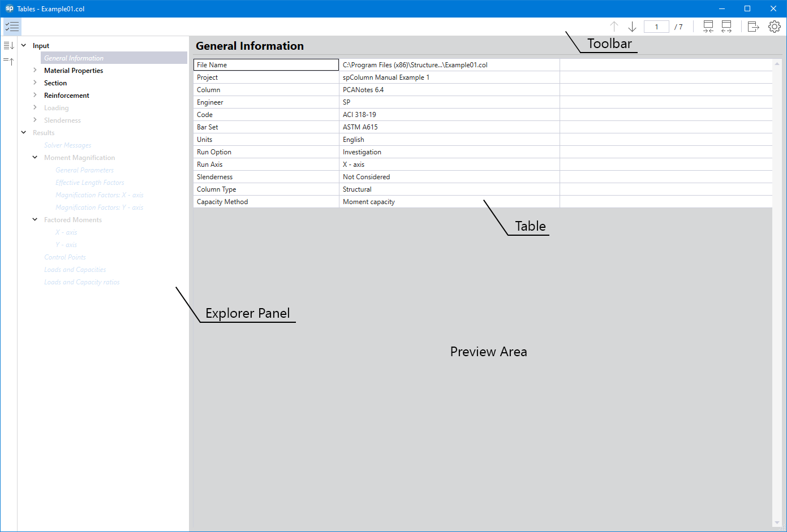
Task: Expand the Loading node
Action: click(34, 107)
